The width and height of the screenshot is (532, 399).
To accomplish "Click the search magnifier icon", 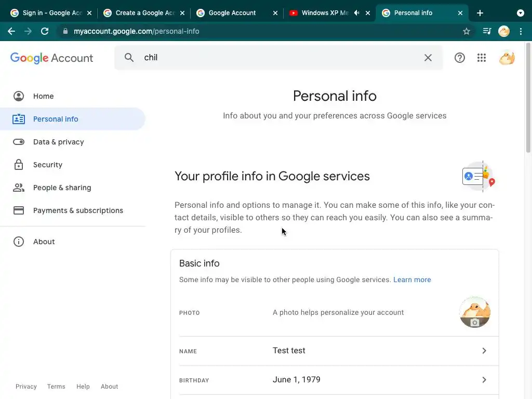I will [129, 58].
